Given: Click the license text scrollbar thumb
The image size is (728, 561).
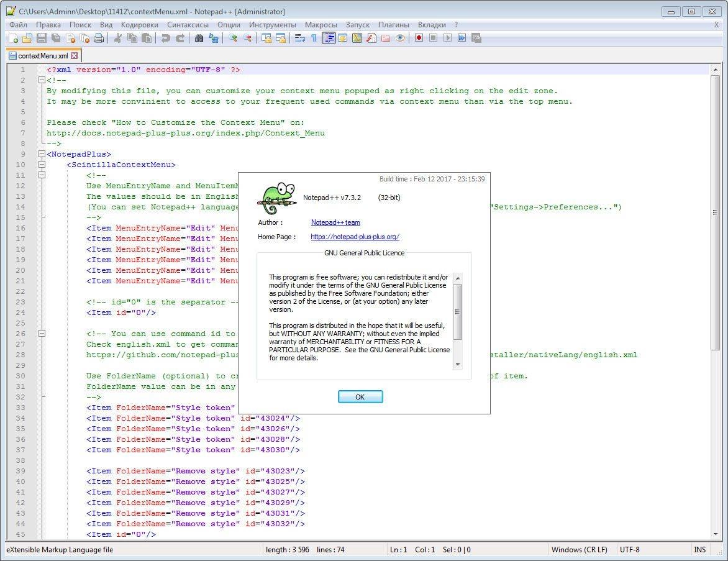Looking at the screenshot, I should pyautogui.click(x=458, y=312).
